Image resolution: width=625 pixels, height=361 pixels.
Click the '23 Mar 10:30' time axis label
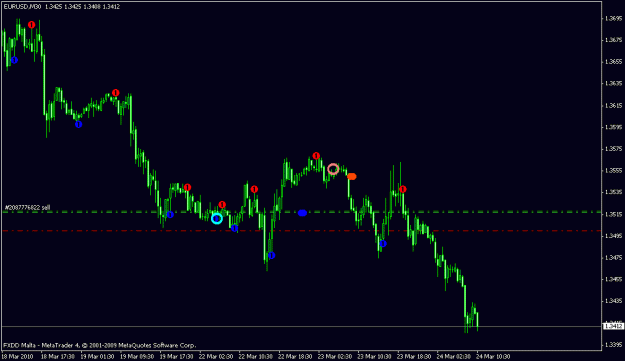[x=375, y=356]
